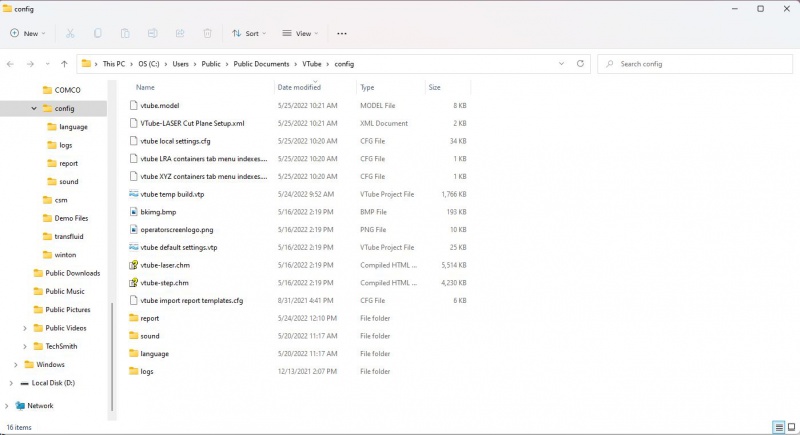Select the transfluid folder in tree

(63, 237)
